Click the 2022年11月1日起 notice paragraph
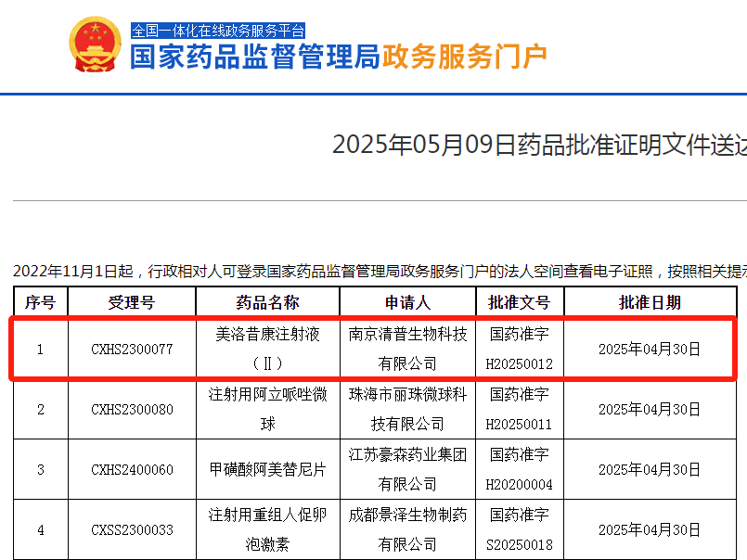Viewport: 747px width, 560px height. tap(380, 271)
